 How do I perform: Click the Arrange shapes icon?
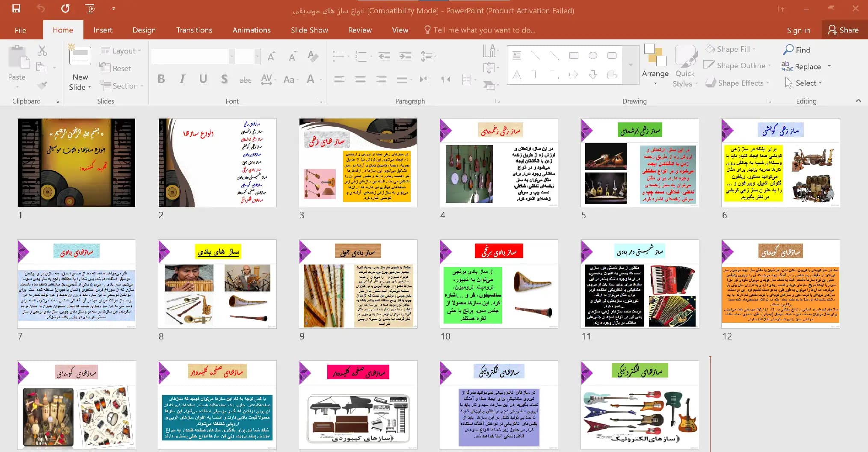pyautogui.click(x=655, y=56)
